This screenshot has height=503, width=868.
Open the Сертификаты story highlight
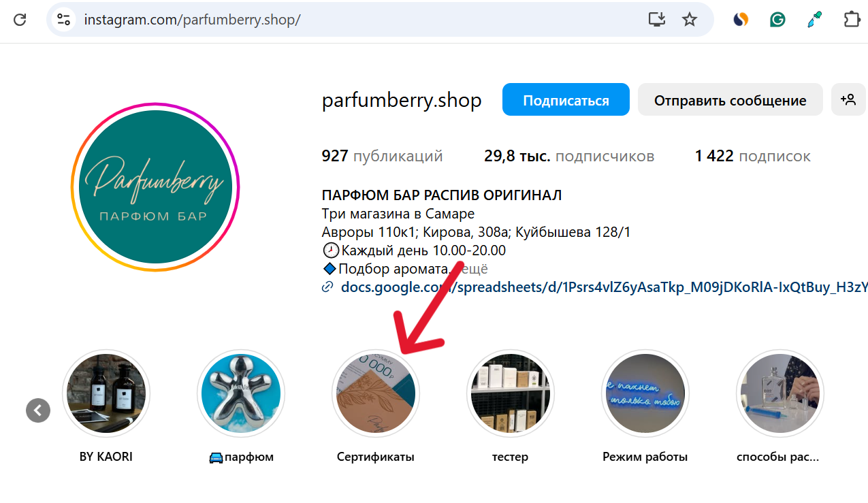coord(376,393)
